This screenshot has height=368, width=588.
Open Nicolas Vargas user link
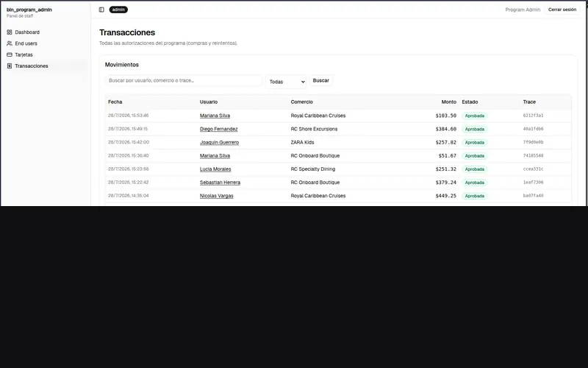click(216, 196)
